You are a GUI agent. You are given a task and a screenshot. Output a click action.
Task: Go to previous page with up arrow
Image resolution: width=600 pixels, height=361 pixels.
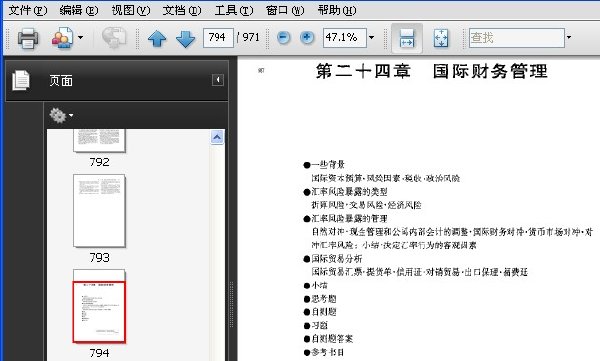pos(157,38)
